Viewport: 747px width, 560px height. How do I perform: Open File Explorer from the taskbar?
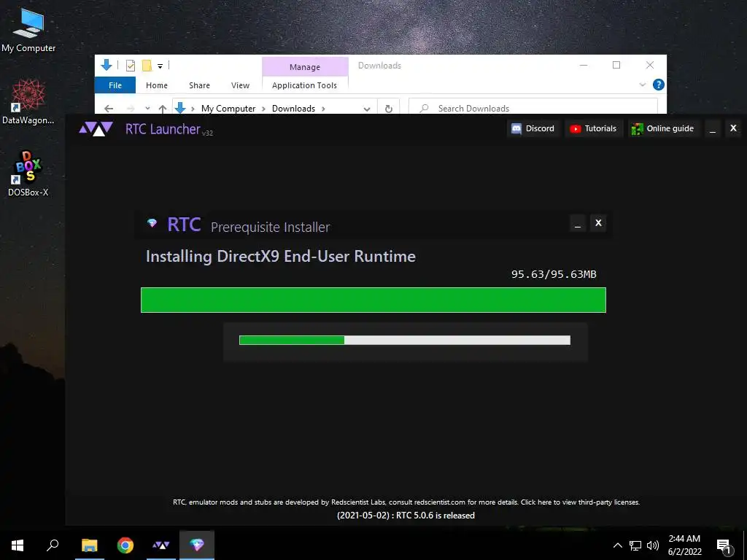(x=89, y=545)
